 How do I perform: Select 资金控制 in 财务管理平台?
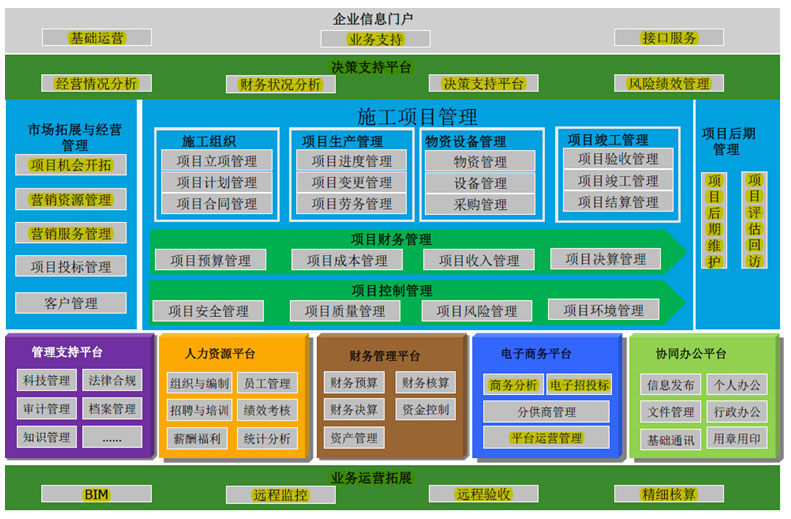click(x=425, y=410)
